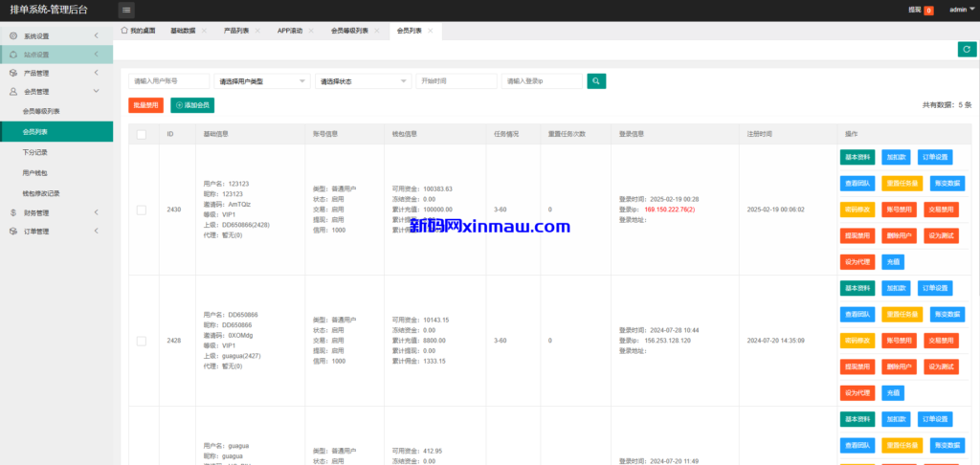
Task: Toggle the sidebar with the hamburger icon
Action: [x=126, y=10]
